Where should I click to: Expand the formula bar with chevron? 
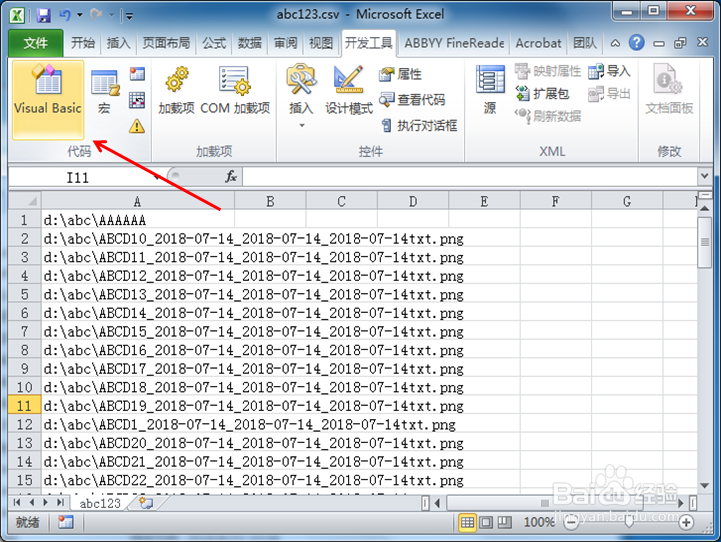point(704,176)
